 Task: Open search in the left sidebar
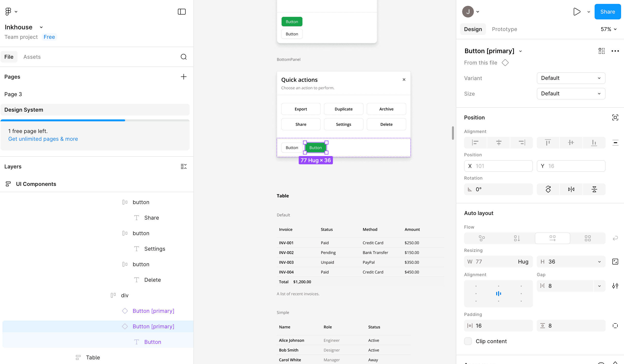point(183,57)
